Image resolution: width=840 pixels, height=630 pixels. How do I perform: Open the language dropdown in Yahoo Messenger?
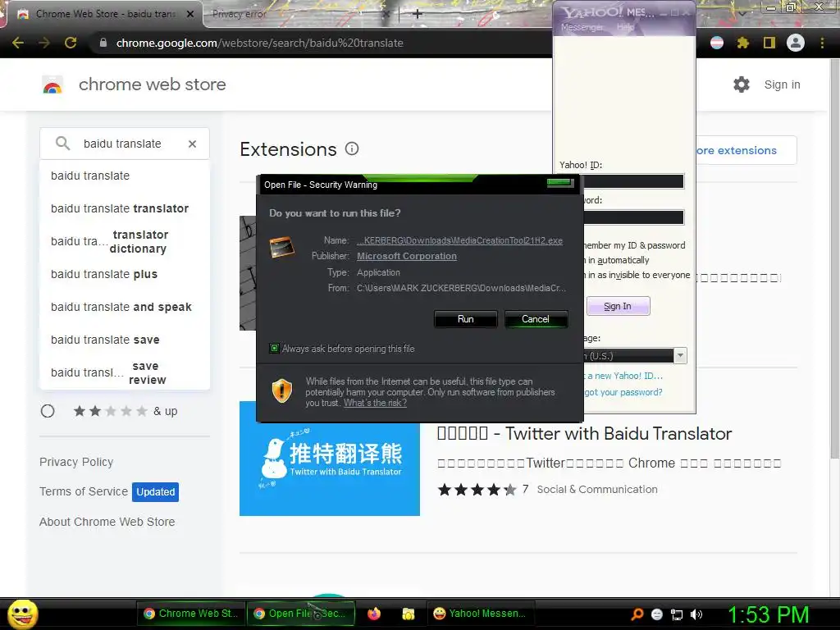pyautogui.click(x=680, y=356)
